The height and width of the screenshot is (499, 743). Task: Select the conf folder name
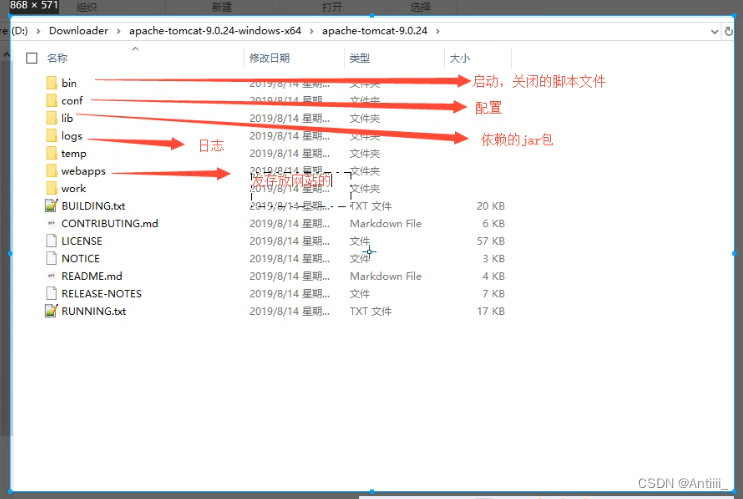72,100
